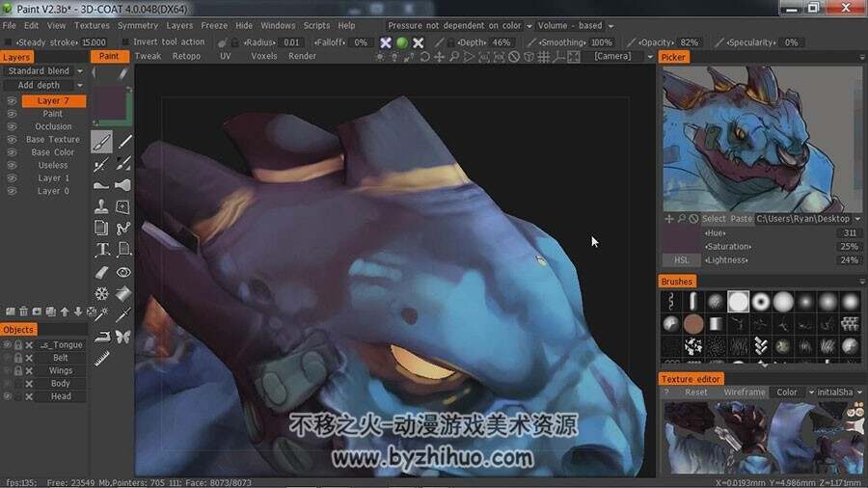Viewport: 868px width, 488px height.
Task: Select the thin line pencil tool
Action: coord(125,142)
